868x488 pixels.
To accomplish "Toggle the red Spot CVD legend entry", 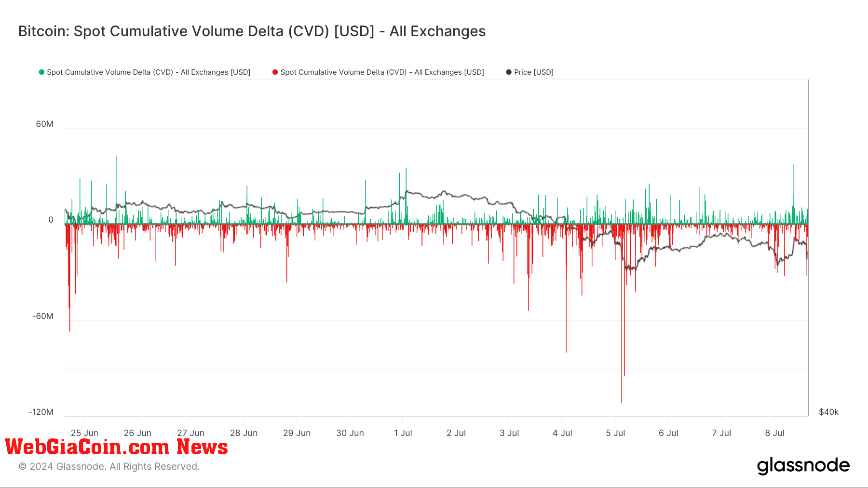I will pyautogui.click(x=378, y=72).
